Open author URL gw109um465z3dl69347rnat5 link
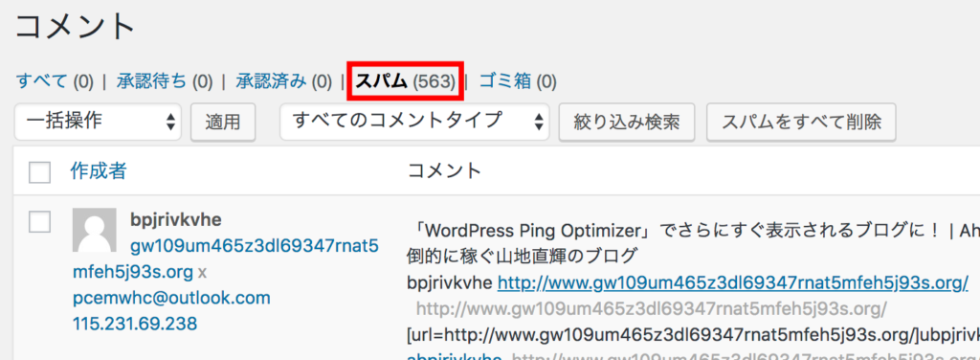The height and width of the screenshot is (360, 980). [x=254, y=246]
